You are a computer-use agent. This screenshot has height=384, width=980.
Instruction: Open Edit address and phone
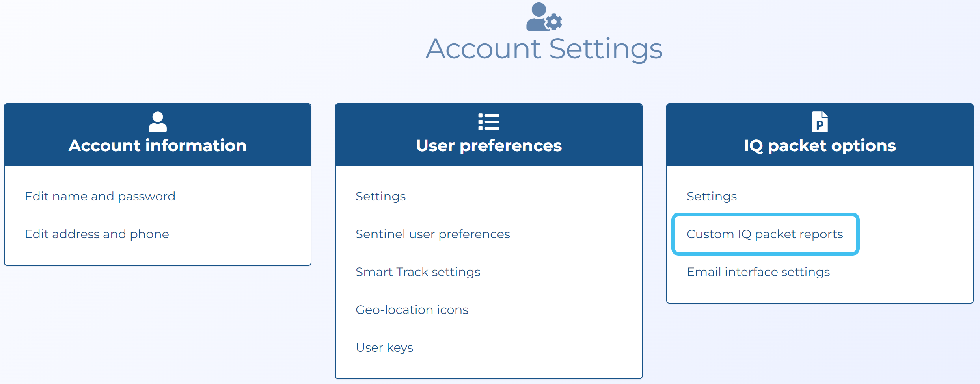click(x=97, y=234)
